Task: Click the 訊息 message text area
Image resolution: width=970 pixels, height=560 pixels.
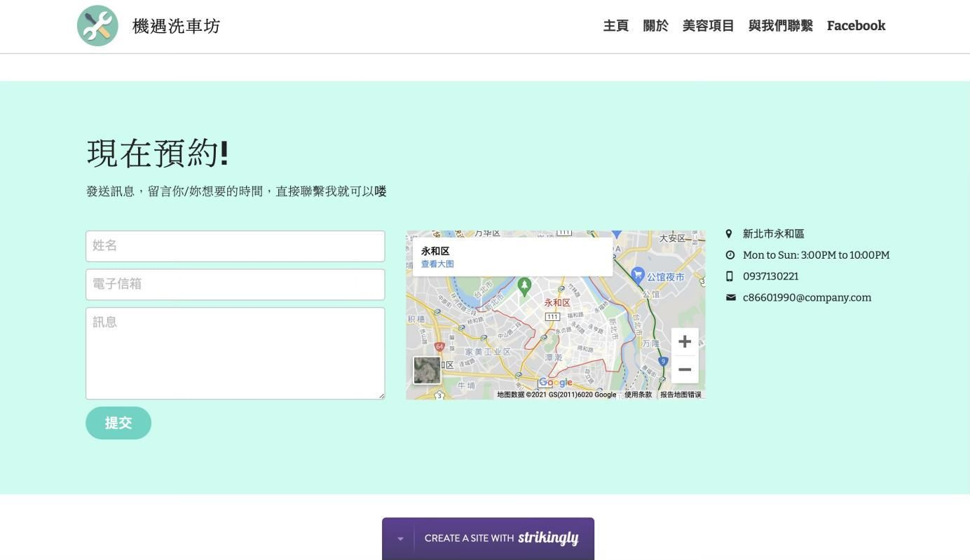Action: click(x=235, y=353)
